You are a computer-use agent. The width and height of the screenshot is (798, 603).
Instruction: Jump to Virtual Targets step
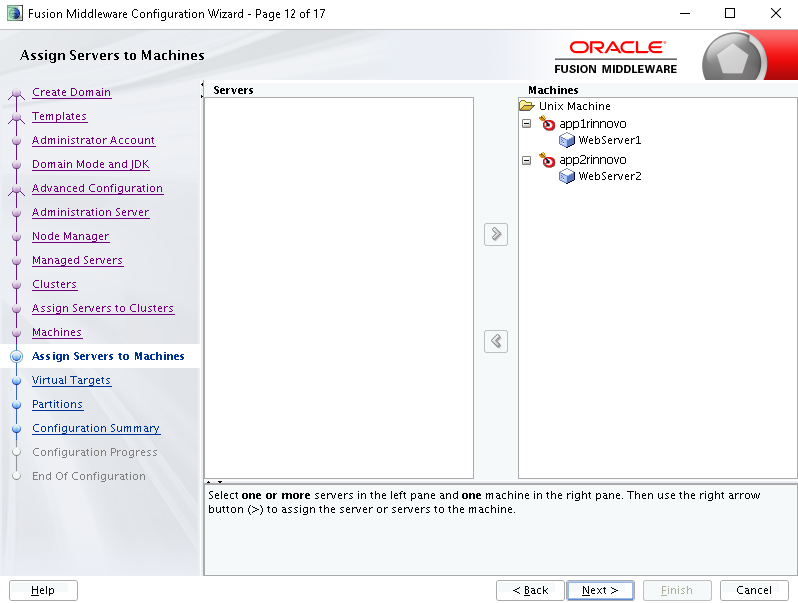(71, 380)
